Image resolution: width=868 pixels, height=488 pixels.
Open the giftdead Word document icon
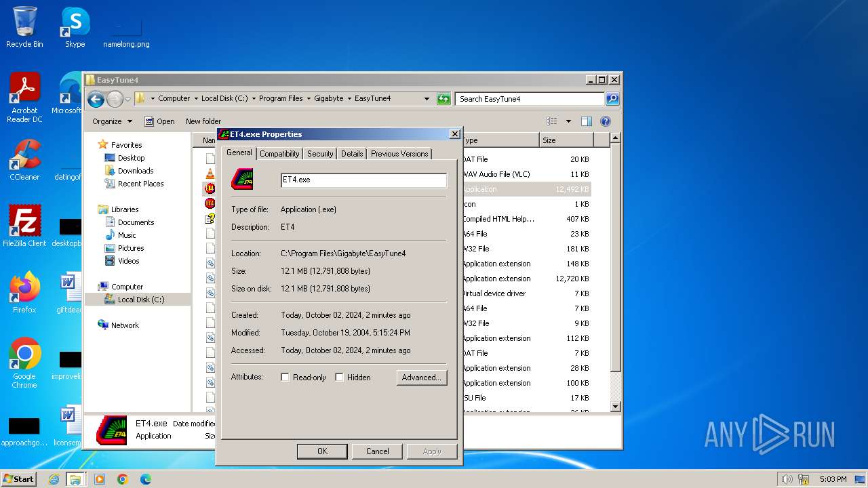[68, 292]
